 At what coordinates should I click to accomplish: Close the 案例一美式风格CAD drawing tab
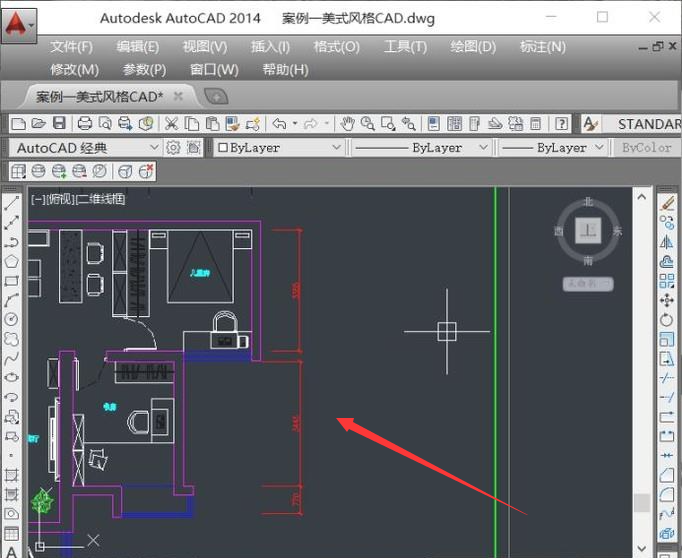[178, 96]
